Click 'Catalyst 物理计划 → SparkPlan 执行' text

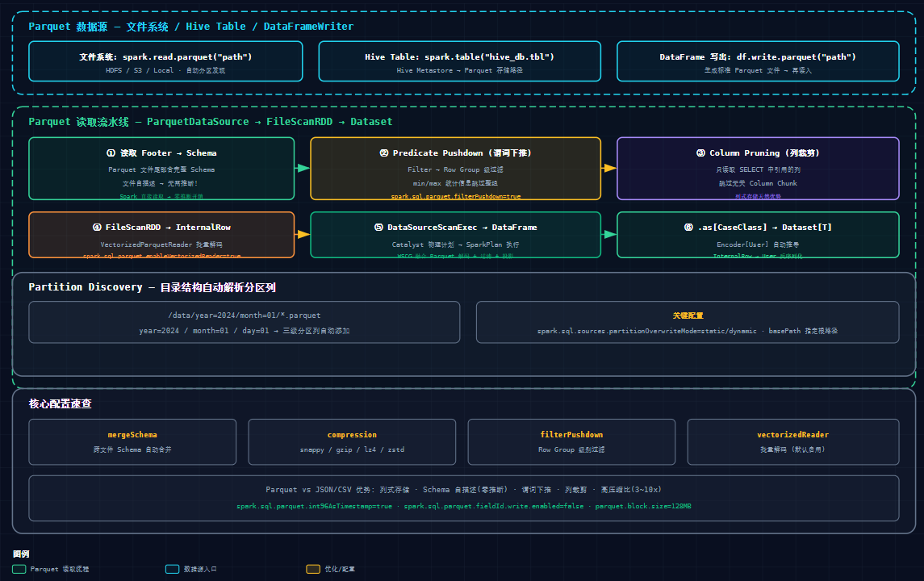(455, 245)
